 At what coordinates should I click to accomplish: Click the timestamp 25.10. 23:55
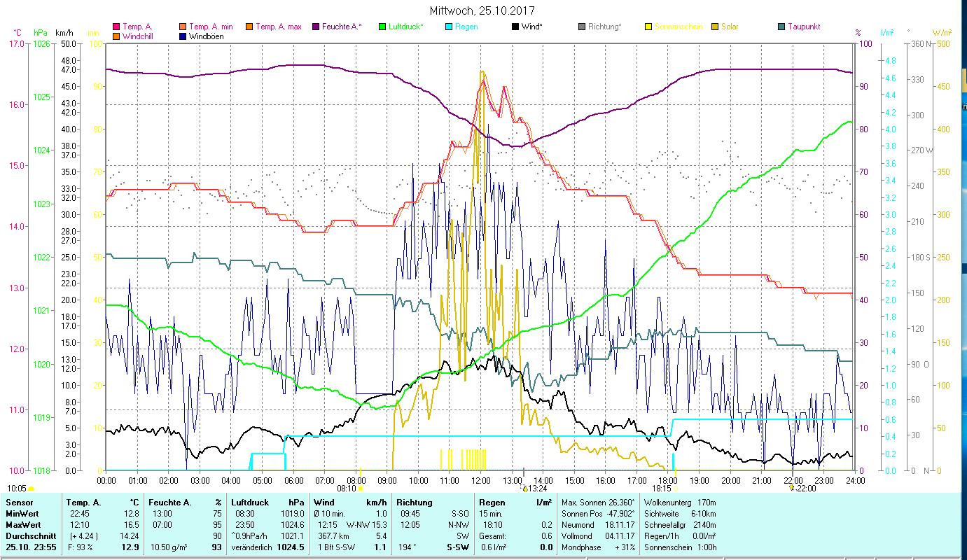point(31,547)
